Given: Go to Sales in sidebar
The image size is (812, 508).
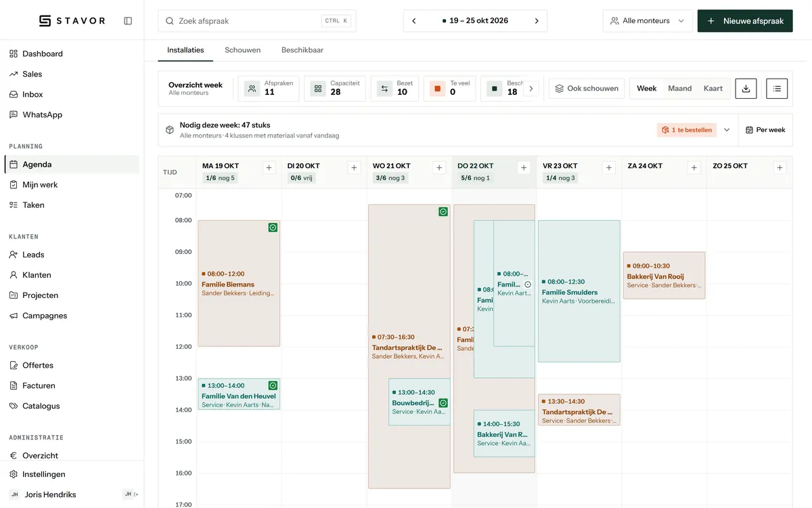Looking at the screenshot, I should click(72, 74).
